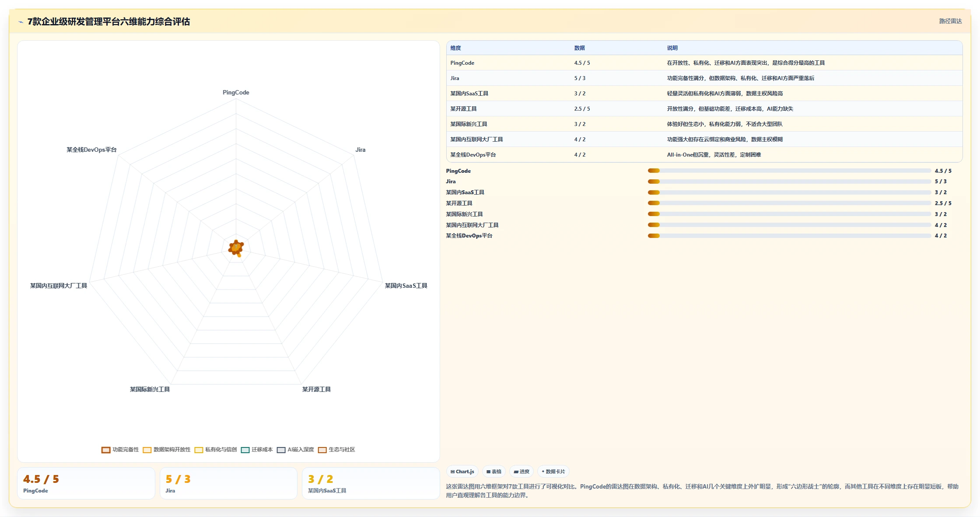This screenshot has height=517, width=980.
Task: Click the 路径雷达 label in the header
Action: (x=950, y=21)
